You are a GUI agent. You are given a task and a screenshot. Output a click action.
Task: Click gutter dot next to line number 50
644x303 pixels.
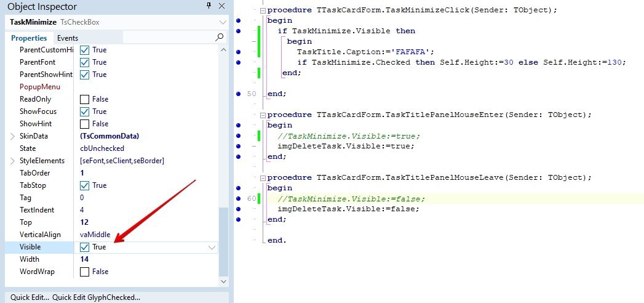coord(238,94)
